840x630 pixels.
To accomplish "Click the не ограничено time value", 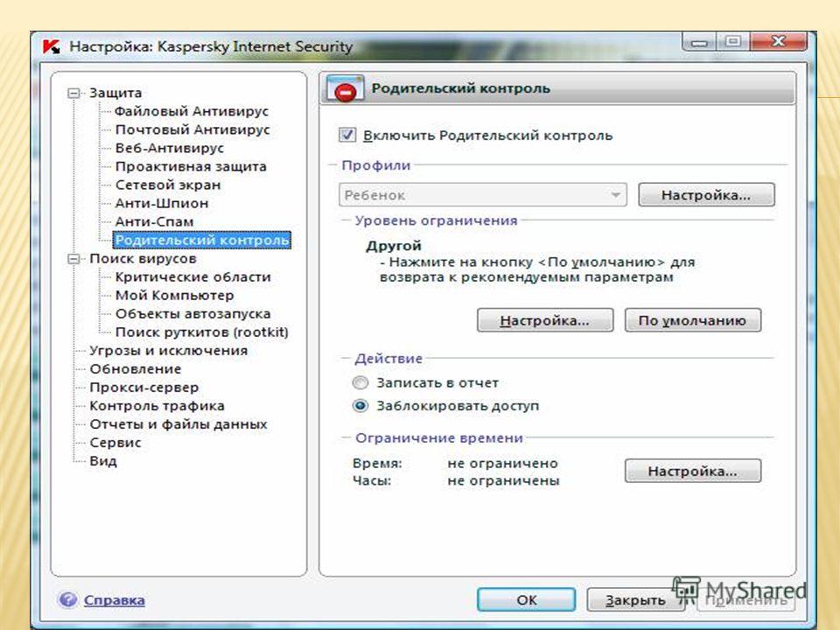I will click(502, 464).
